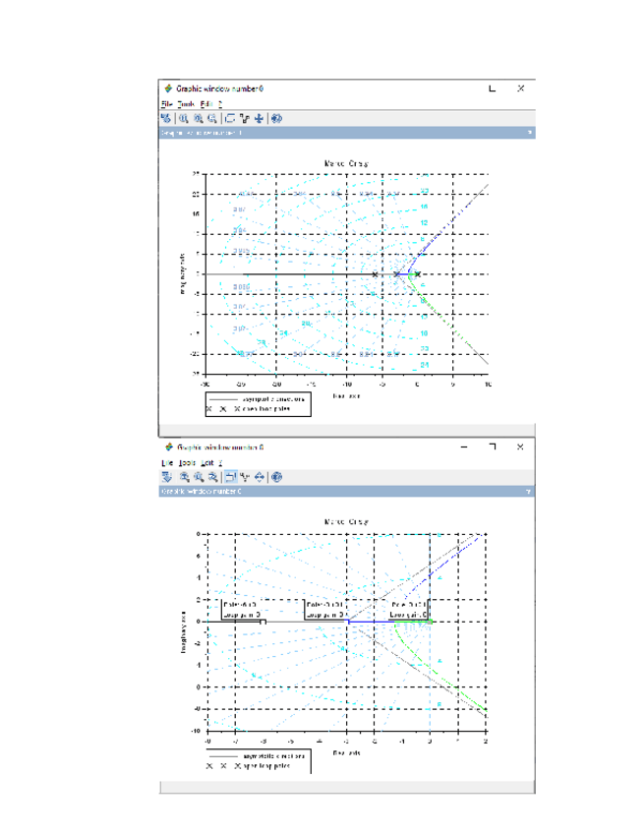Select the Rotate tool in the upper window

click(x=166, y=118)
